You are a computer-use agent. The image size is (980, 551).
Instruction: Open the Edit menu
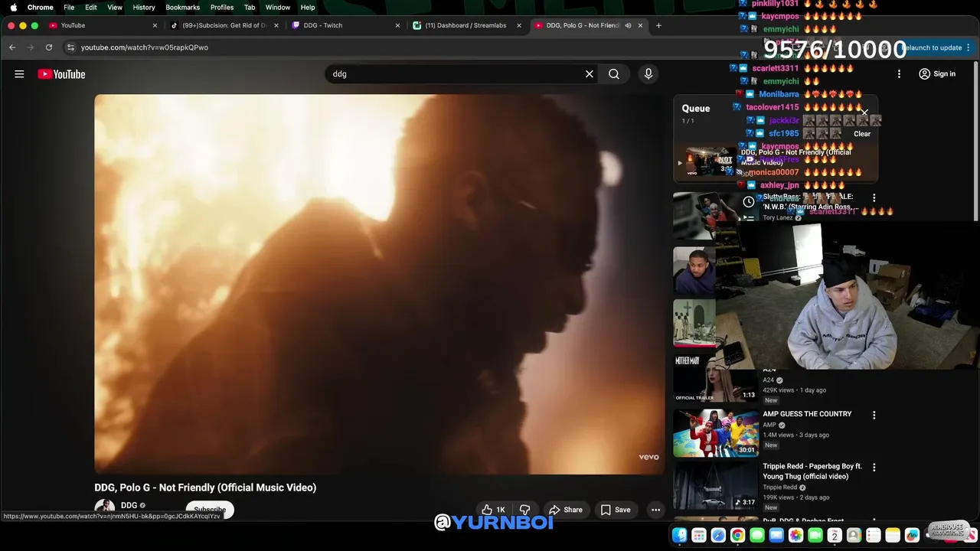point(91,7)
